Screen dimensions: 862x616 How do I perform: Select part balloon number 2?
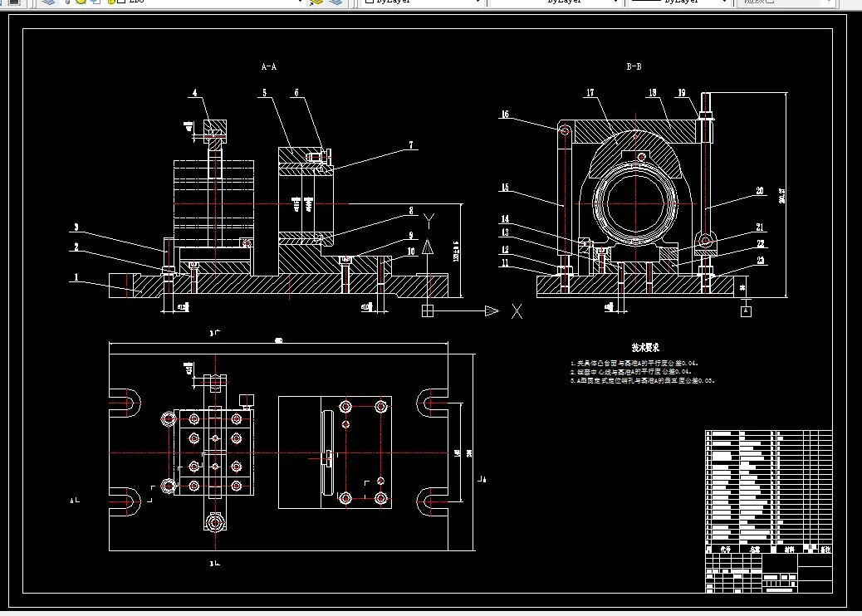tap(76, 247)
